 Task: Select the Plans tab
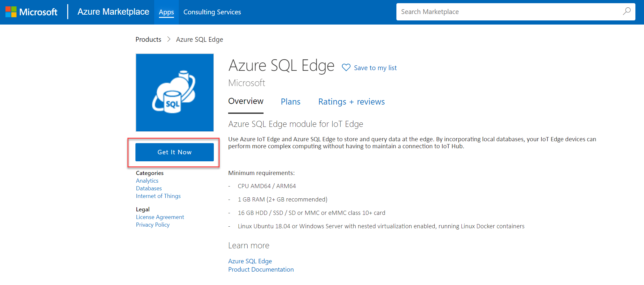click(291, 102)
